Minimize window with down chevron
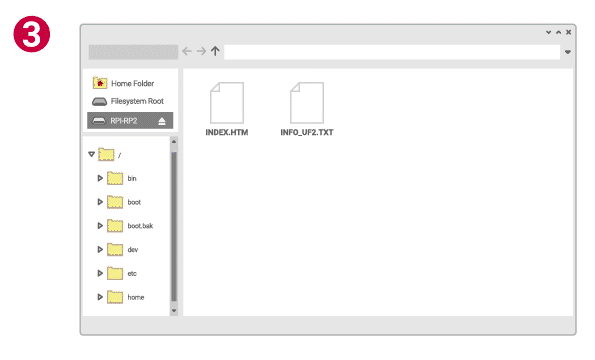Viewport: 595px width, 360px height. [548, 32]
